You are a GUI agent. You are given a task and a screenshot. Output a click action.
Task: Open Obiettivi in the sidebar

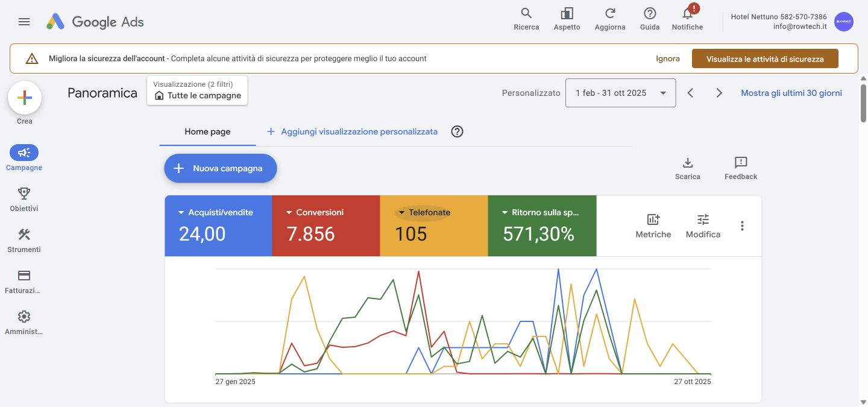point(24,200)
